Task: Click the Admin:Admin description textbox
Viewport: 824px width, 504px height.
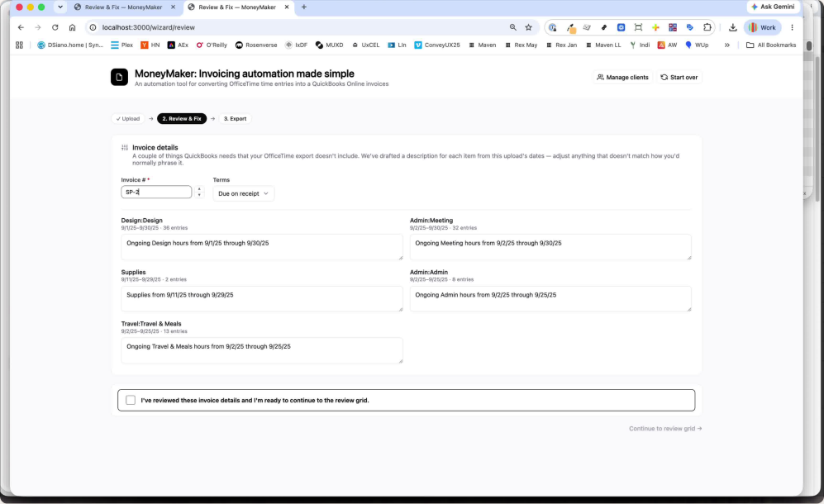Action: point(550,298)
